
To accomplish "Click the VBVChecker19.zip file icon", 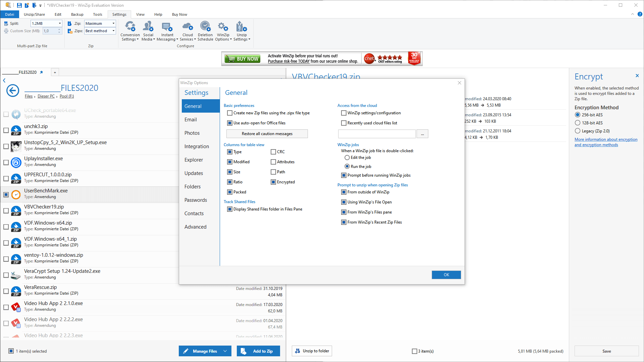I will tap(16, 210).
